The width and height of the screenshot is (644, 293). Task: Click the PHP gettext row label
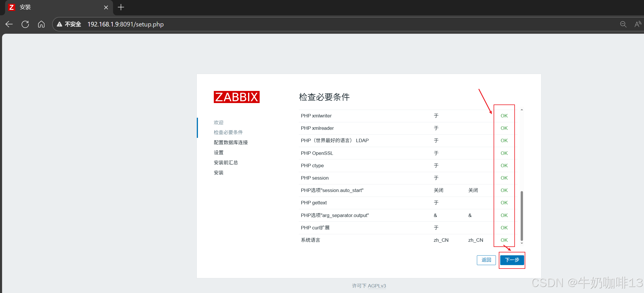(314, 203)
